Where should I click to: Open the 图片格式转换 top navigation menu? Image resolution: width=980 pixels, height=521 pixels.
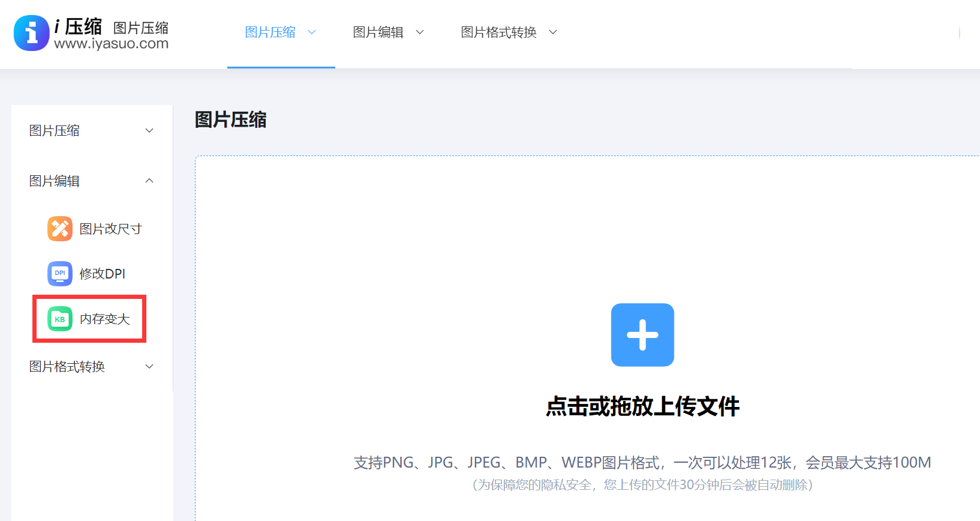point(498,32)
